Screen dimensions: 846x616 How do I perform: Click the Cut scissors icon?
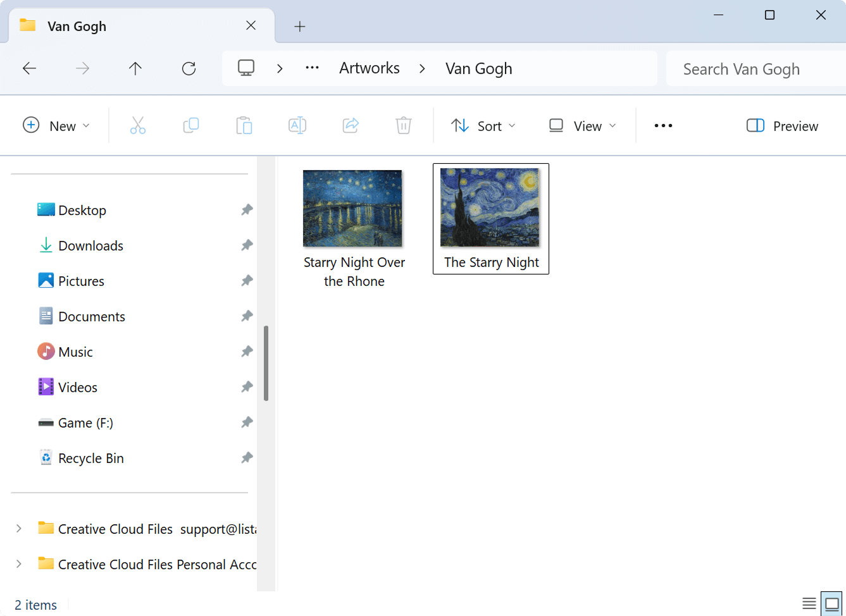(x=138, y=125)
